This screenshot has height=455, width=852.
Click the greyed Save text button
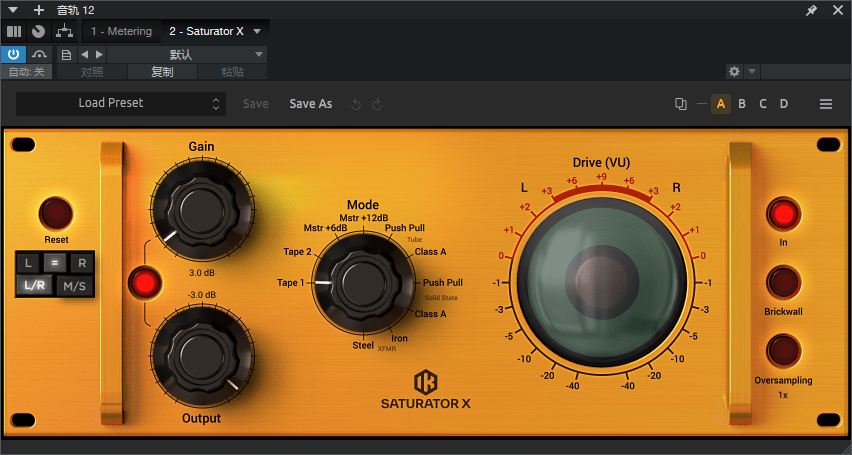click(255, 104)
